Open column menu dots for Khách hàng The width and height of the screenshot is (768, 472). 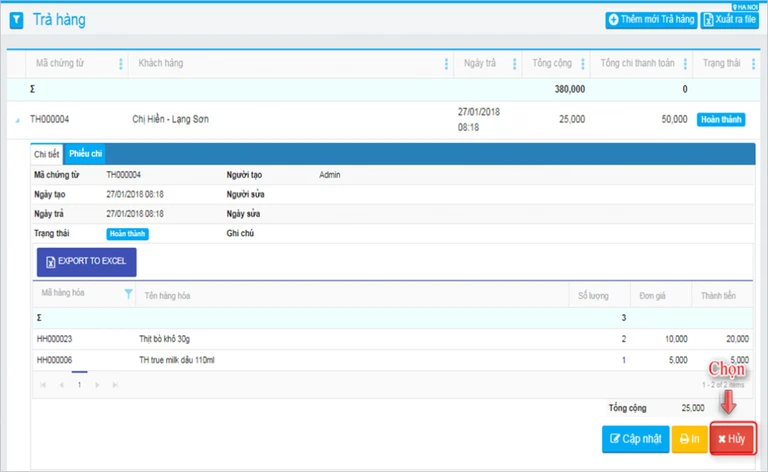pos(446,64)
